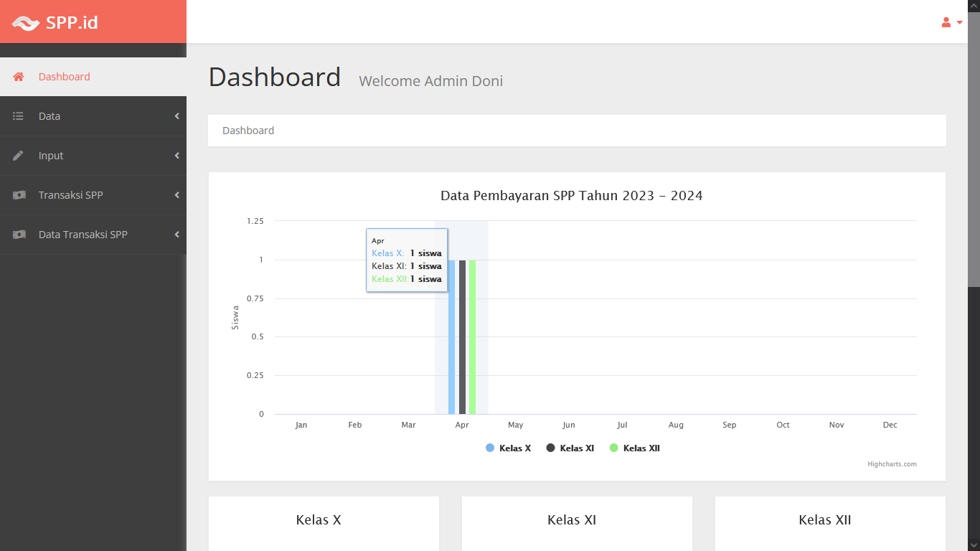Viewport: 980px width, 551px height.
Task: Click the Dashboard home icon
Action: click(19, 77)
